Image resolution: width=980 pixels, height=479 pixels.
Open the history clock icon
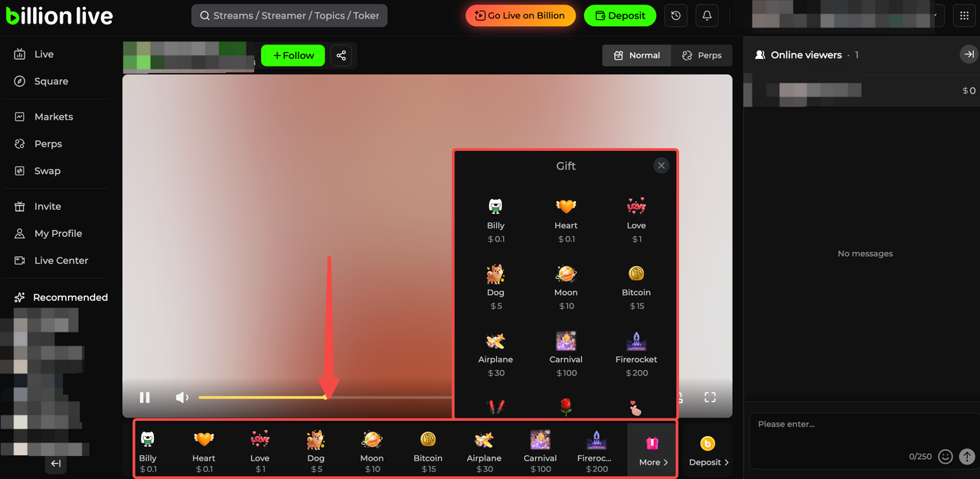[x=675, y=15]
